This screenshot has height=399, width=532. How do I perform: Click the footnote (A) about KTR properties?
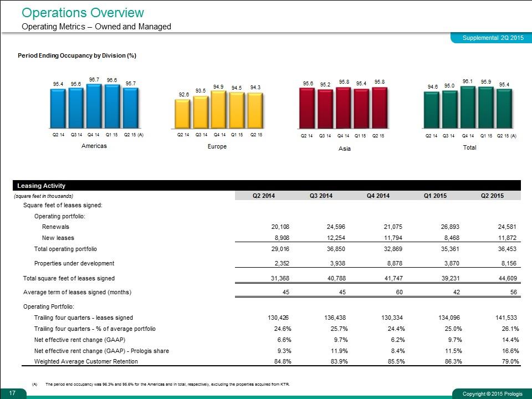tap(161, 385)
